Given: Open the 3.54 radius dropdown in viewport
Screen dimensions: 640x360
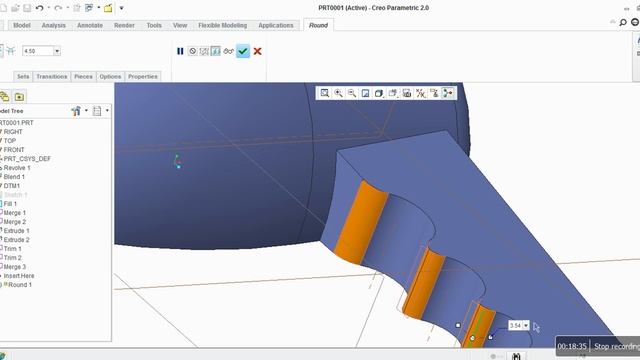Looking at the screenshot, I should tap(526, 325).
